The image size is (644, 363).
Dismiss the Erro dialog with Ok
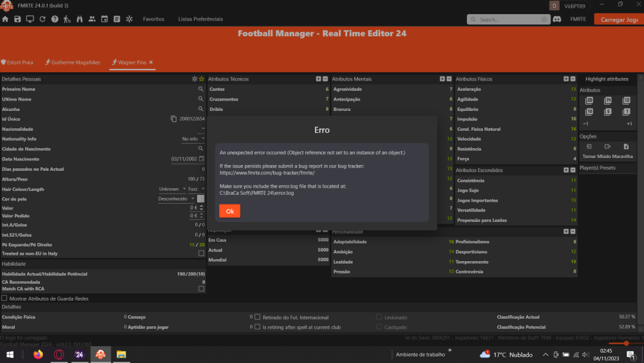230,211
